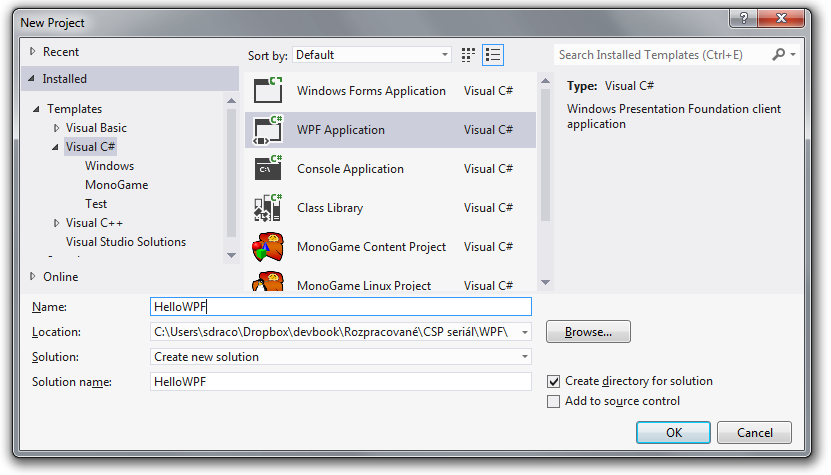
Task: Select Visual Basic in templates tree
Action: [96, 128]
